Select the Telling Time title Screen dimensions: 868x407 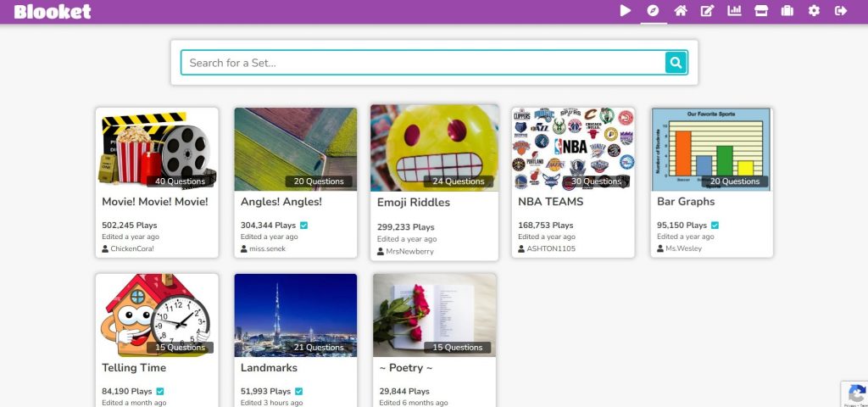click(x=134, y=368)
